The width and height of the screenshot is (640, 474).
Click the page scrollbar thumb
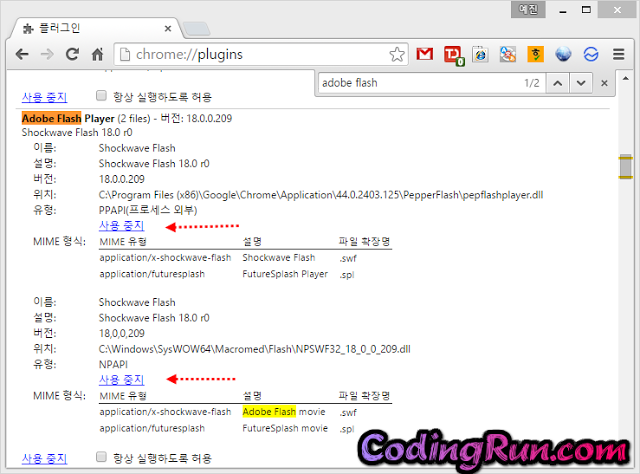625,167
